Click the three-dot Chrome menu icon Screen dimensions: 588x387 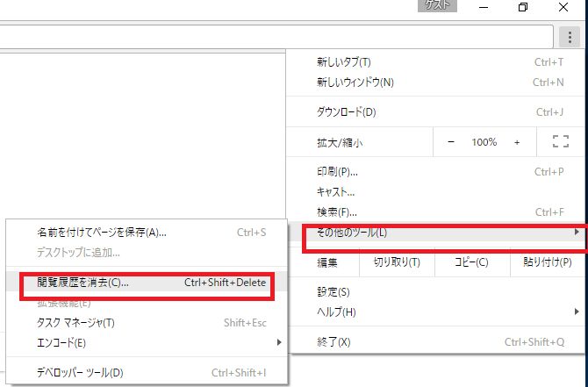567,36
